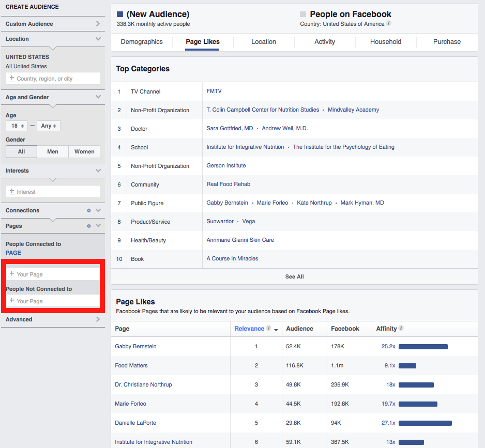Click the Your Page field under People Connected to
This screenshot has height=448, width=485.
click(x=52, y=274)
